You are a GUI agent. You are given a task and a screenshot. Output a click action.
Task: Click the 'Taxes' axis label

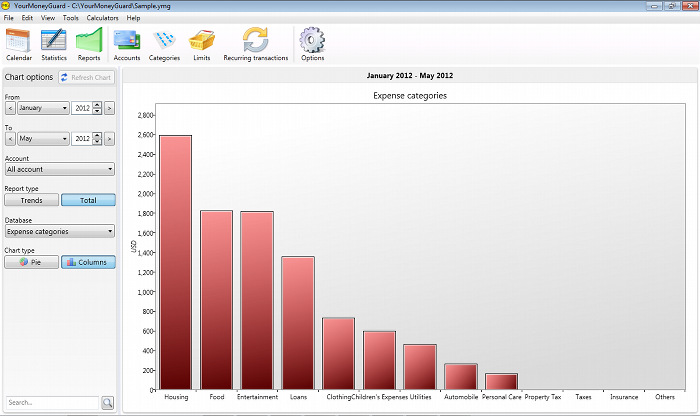[583, 397]
